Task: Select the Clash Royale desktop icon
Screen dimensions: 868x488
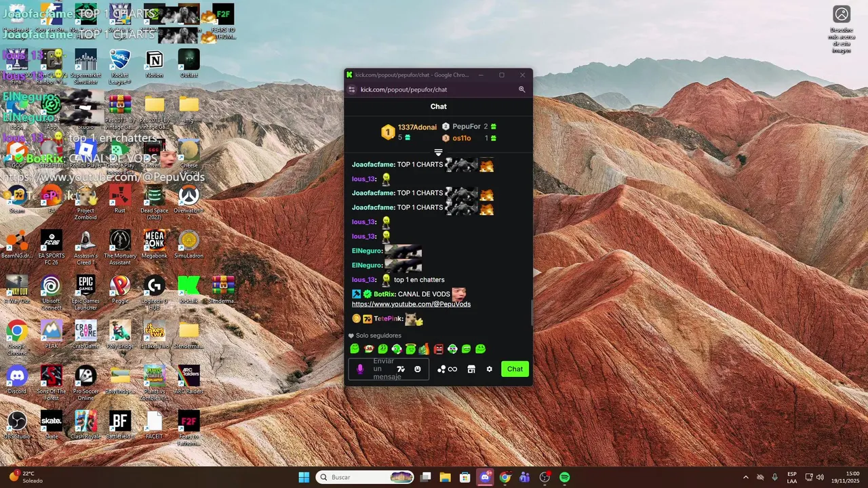Action: [x=85, y=426]
